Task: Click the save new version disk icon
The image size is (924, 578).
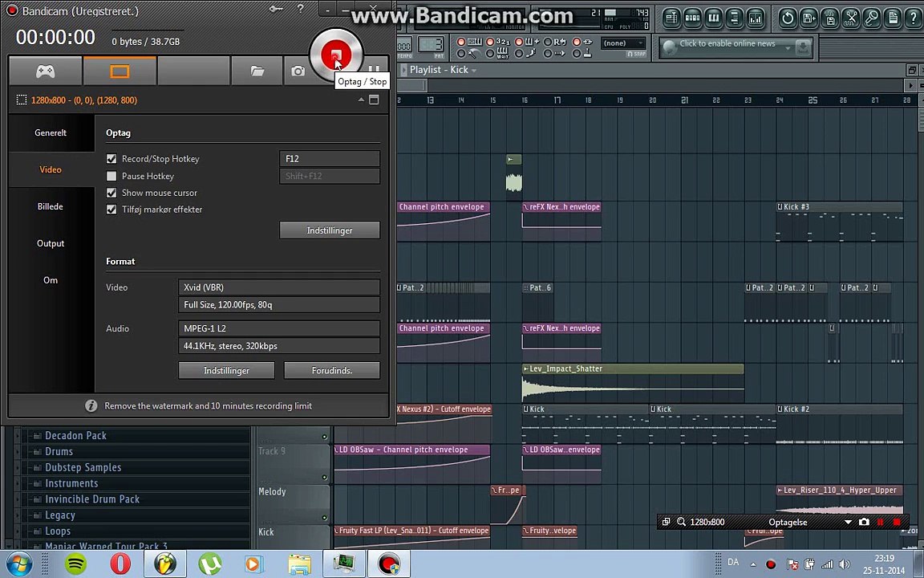Action: click(x=809, y=18)
